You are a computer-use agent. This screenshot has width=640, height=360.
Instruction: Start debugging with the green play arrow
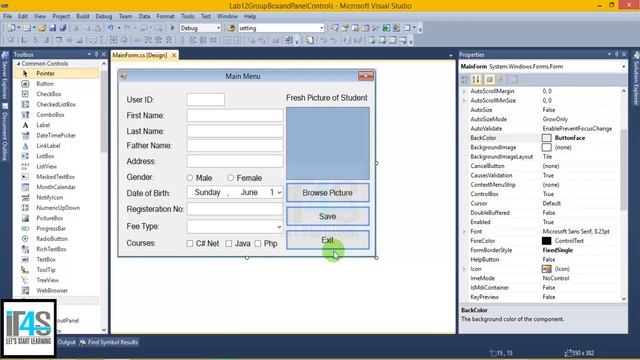tap(172, 28)
